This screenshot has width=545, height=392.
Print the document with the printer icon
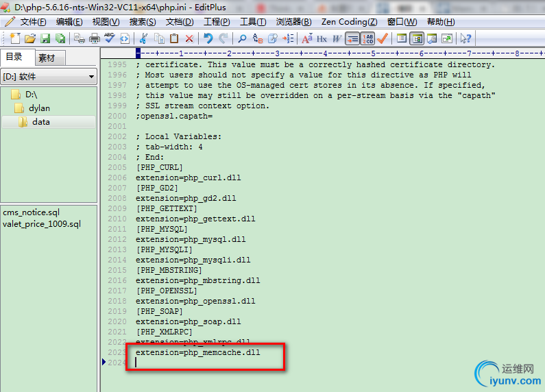[x=94, y=38]
